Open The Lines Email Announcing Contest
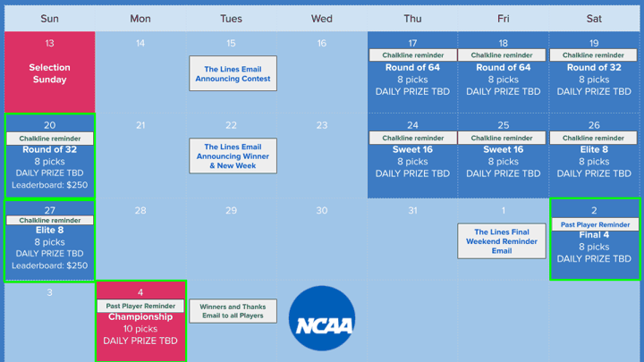 [233, 73]
